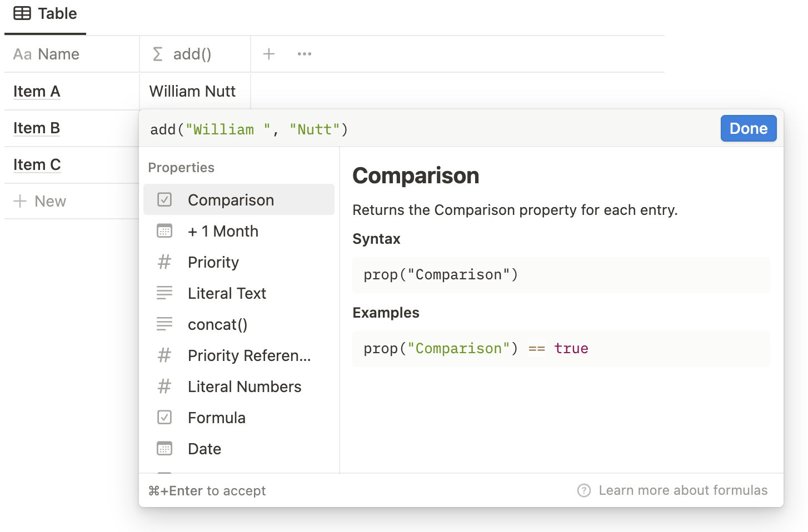Viewport: 808px width, 532px height.
Task: Click the text icon beside Literal Text property
Action: [x=164, y=293]
